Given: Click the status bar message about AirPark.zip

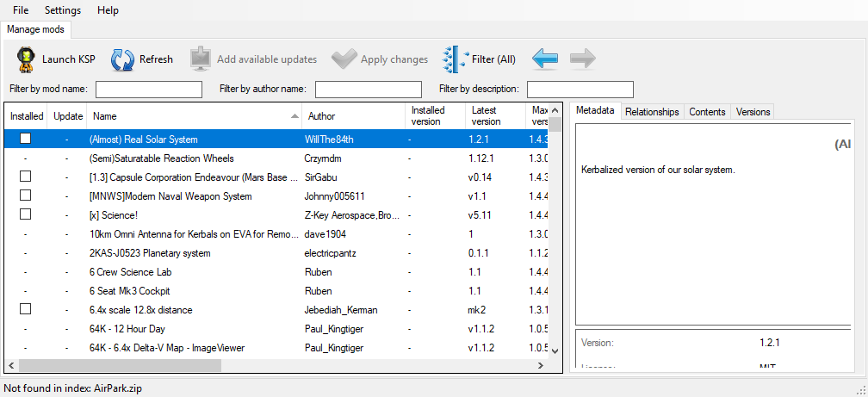Looking at the screenshot, I should 72,388.
